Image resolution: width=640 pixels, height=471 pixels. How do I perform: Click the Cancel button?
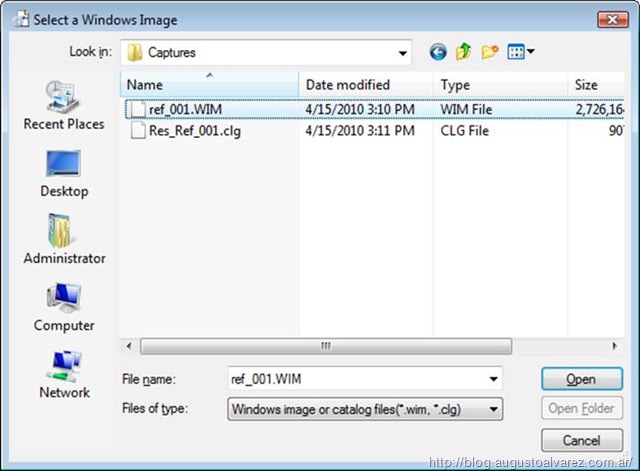point(581,440)
